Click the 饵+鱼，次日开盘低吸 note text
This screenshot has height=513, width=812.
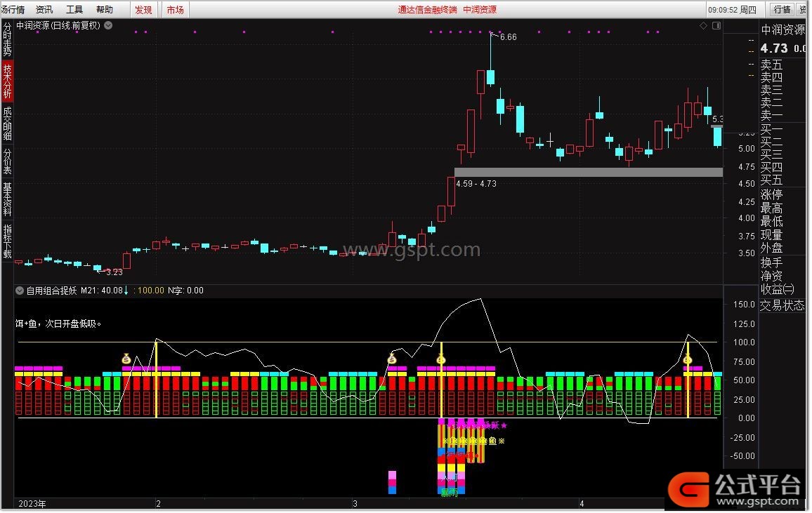(x=58, y=324)
